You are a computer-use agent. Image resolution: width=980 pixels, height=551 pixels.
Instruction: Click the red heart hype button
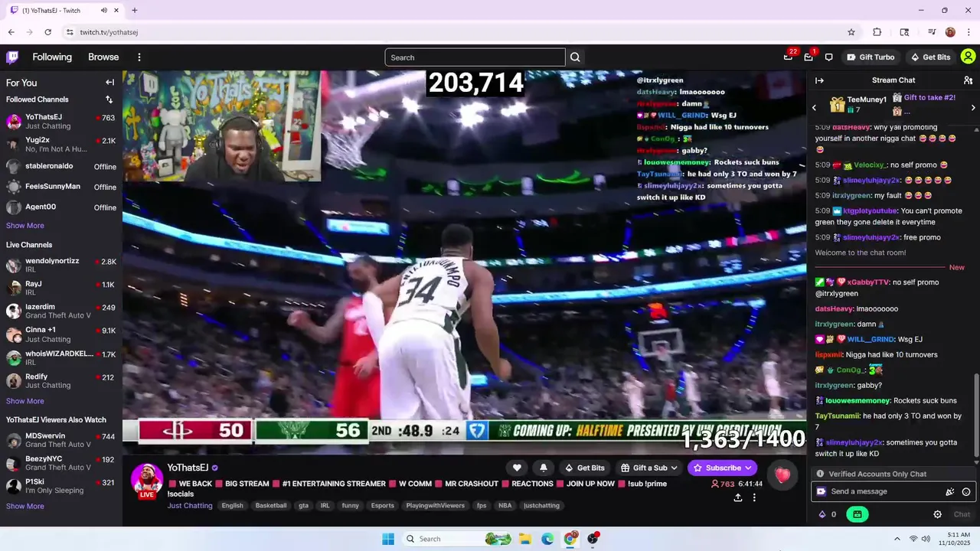tap(782, 475)
